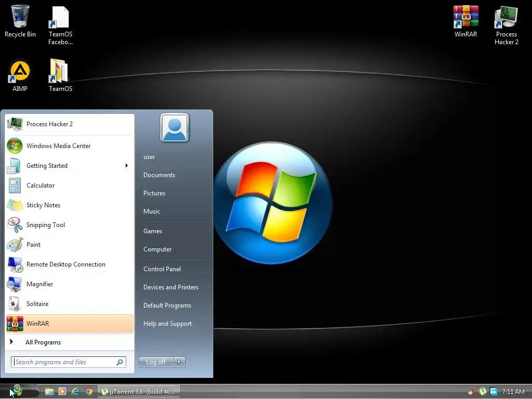Open Process Hacker 2 from Start menu list
The width and height of the screenshot is (532, 399).
point(70,124)
